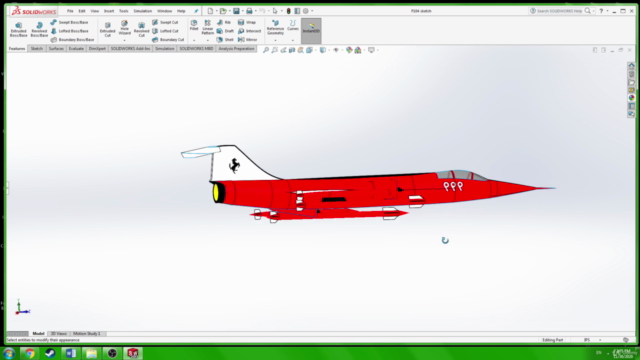Select the Lofted Cut tool

point(165,31)
